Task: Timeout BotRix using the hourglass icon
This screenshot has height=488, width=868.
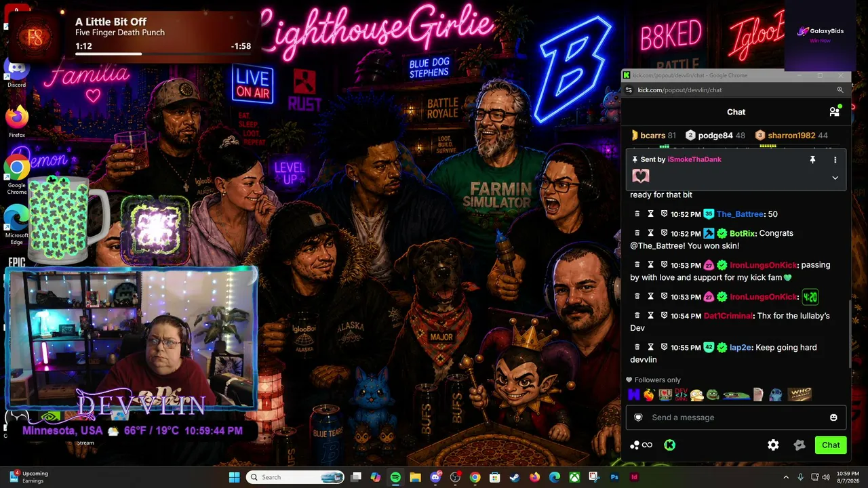Action: 650,233
